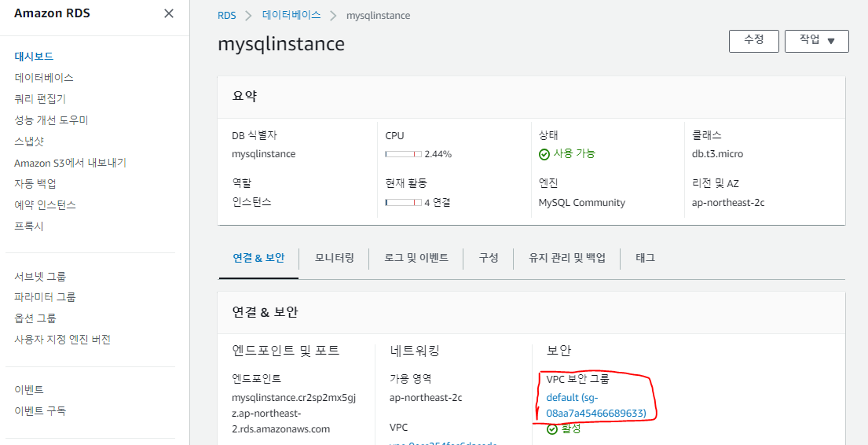Open 쿼리 편집기 from the sidebar

(x=40, y=99)
